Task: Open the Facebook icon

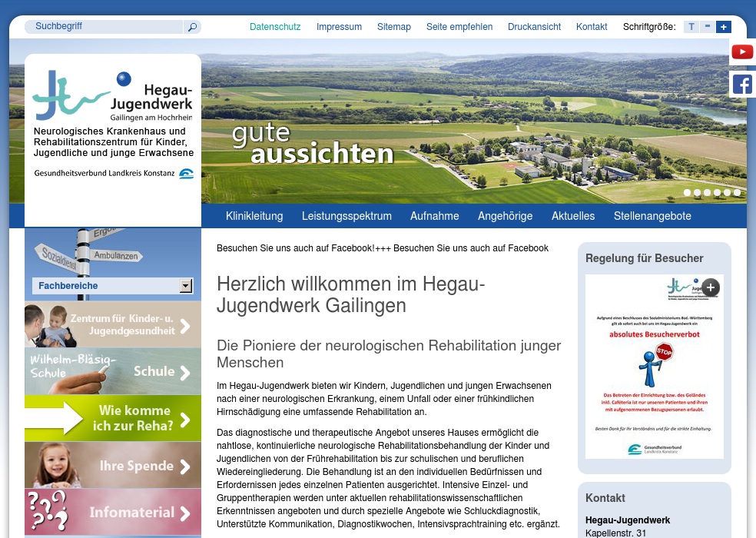Action: [741, 84]
